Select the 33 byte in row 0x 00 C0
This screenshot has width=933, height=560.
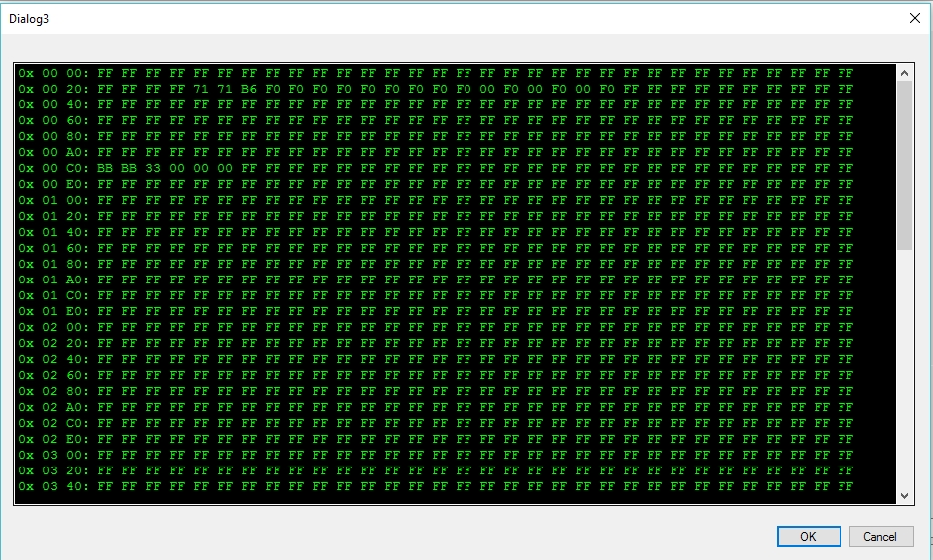pos(153,168)
